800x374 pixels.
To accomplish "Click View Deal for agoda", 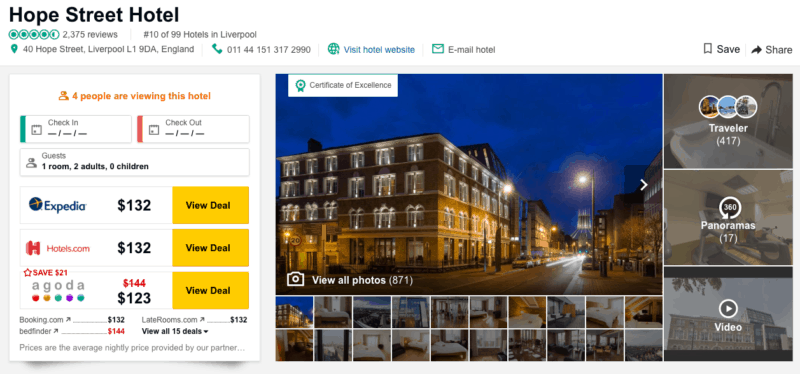I will pos(211,290).
